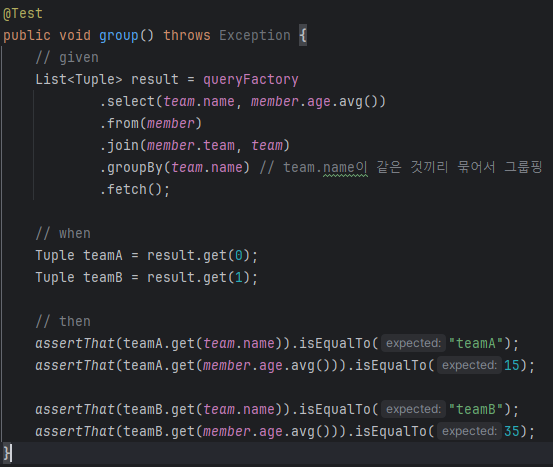Click the .fetch(); line
This screenshot has width=553, height=467.
[x=135, y=190]
